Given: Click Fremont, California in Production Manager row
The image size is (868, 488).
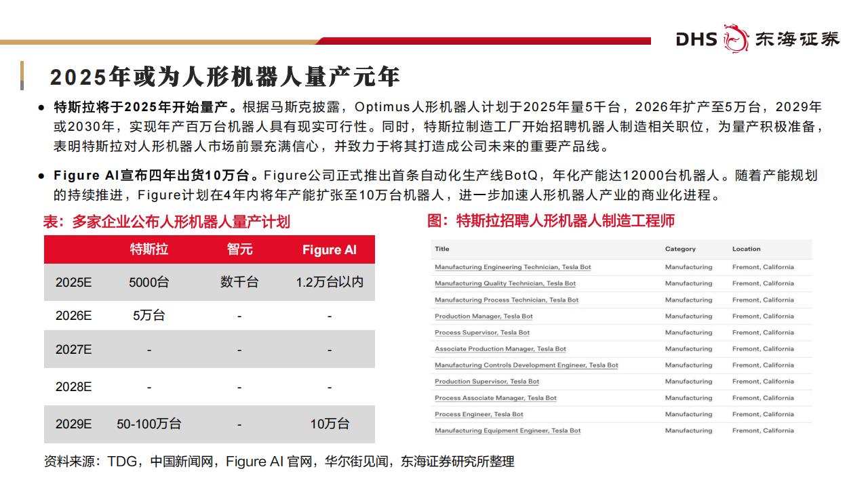Looking at the screenshot, I should pyautogui.click(x=763, y=316).
